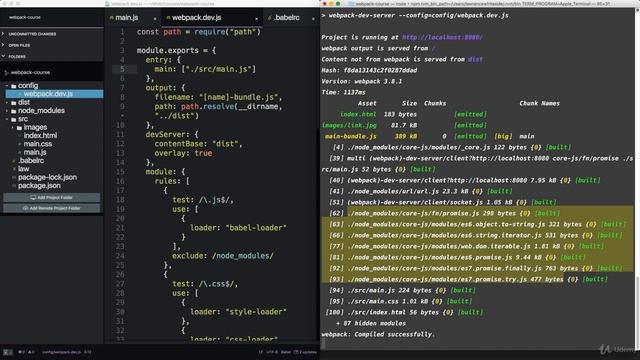This screenshot has width=640, height=360.
Task: Click the Add Remote Project Folder button
Action: [52, 208]
